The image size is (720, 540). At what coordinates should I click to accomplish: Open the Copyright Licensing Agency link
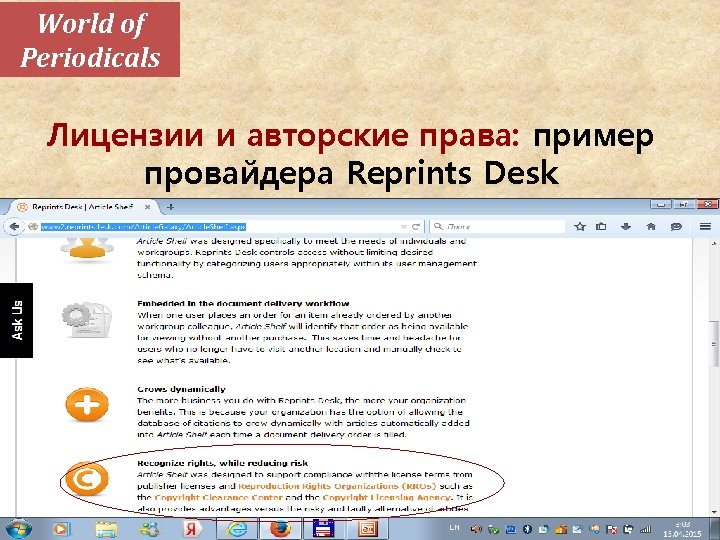(x=388, y=497)
